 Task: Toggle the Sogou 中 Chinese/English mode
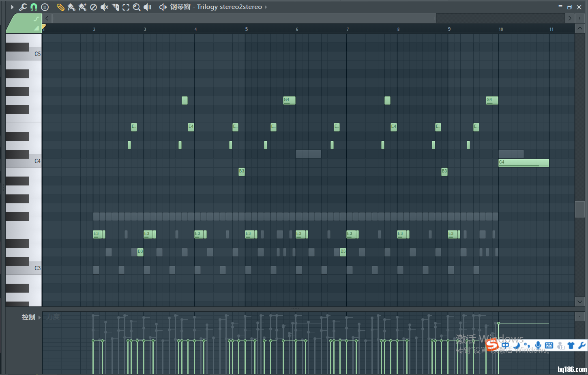505,345
